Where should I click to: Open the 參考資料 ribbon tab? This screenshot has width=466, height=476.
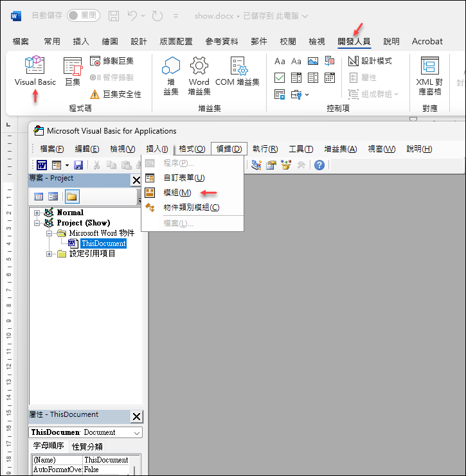(222, 42)
